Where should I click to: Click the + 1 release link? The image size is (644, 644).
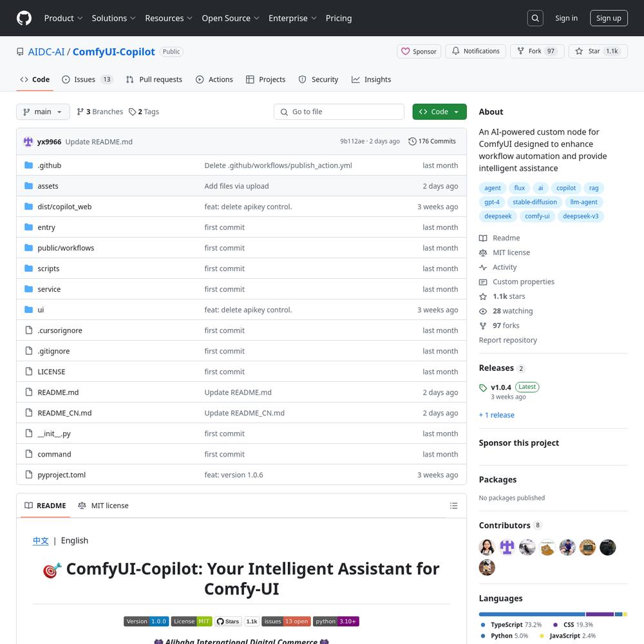tap(496, 415)
